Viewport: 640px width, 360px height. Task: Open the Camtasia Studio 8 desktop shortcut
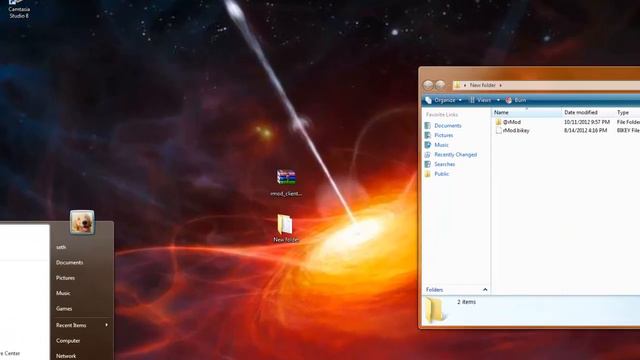(19, 10)
